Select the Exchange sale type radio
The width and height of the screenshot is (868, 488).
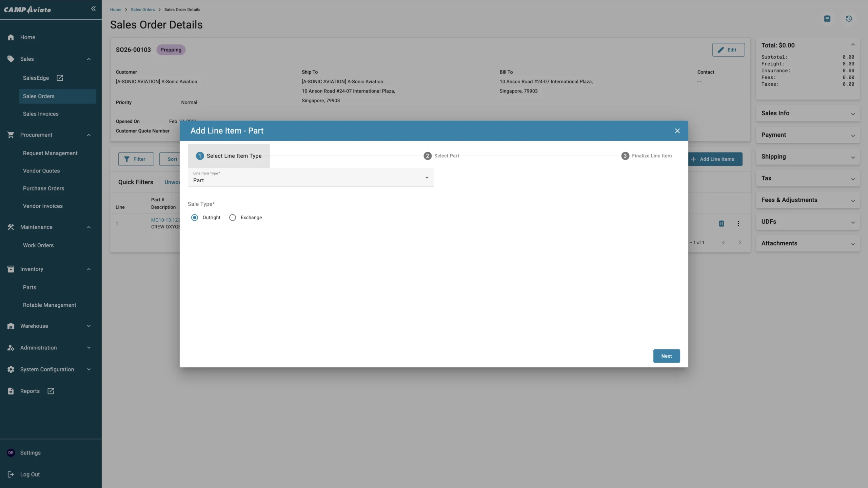click(233, 218)
